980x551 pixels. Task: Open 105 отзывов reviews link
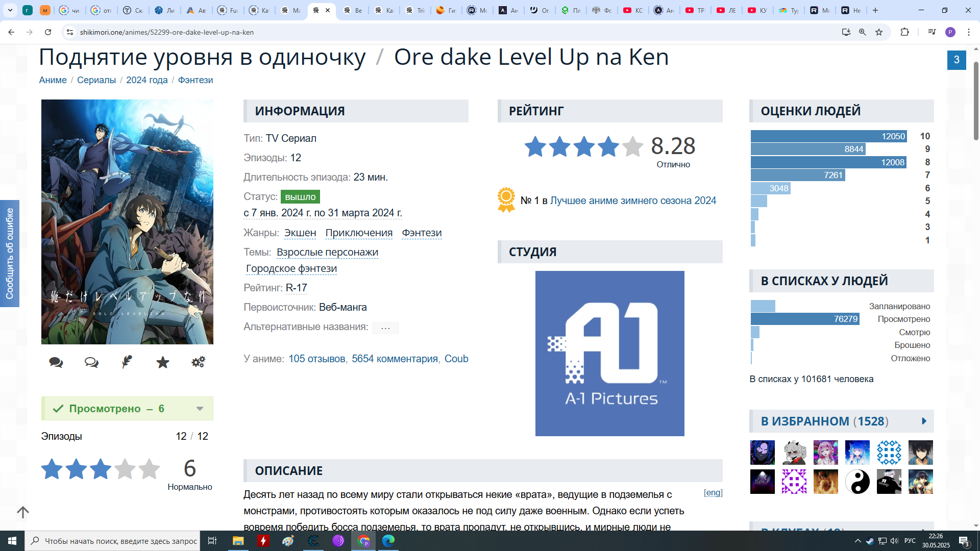[x=317, y=359]
